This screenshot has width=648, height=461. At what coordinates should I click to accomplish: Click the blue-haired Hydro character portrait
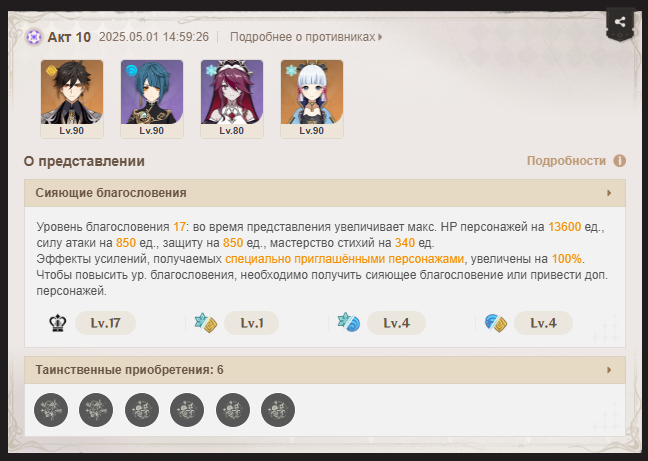pos(152,99)
